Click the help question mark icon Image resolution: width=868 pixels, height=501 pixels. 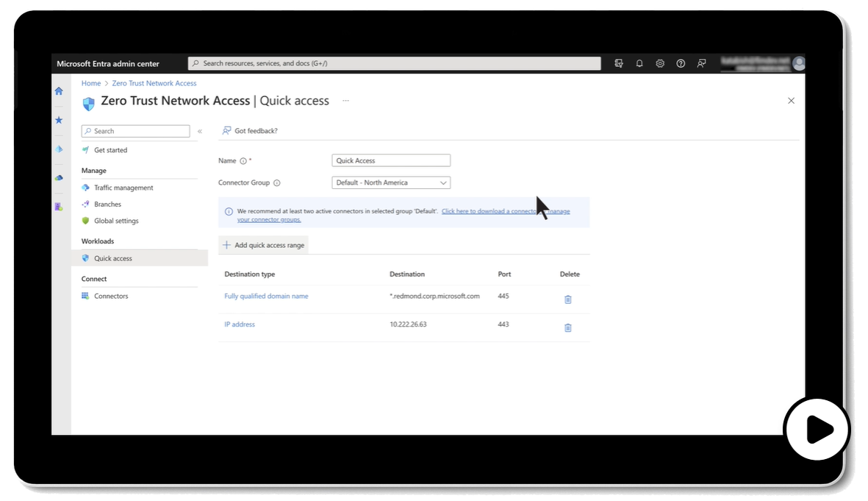681,64
